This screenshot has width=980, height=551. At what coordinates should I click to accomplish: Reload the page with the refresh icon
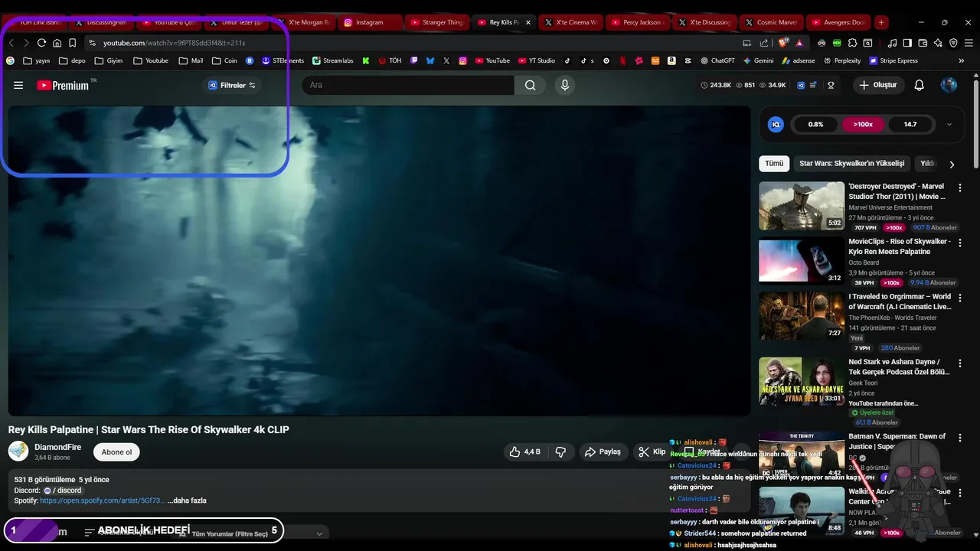coord(41,43)
